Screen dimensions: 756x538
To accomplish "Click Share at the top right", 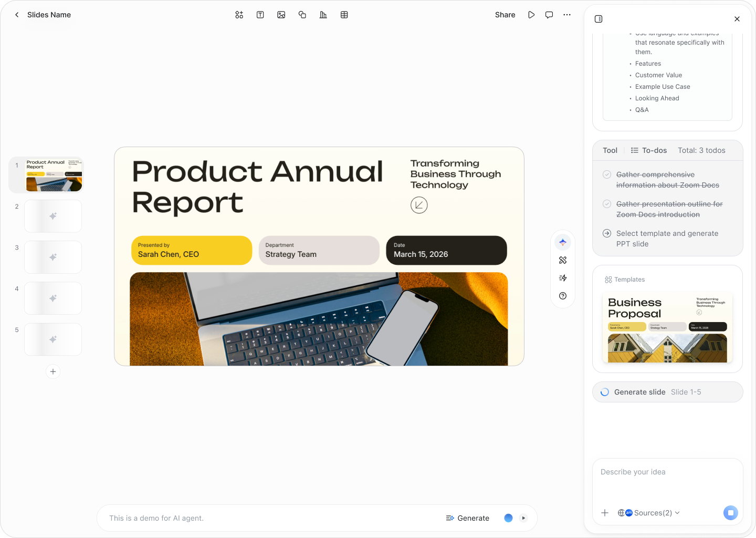I will pyautogui.click(x=505, y=15).
